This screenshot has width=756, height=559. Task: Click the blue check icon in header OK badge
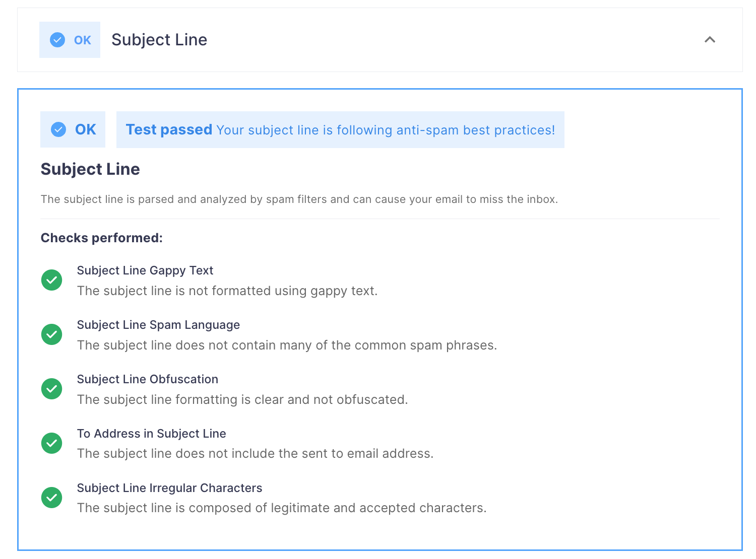(x=57, y=40)
